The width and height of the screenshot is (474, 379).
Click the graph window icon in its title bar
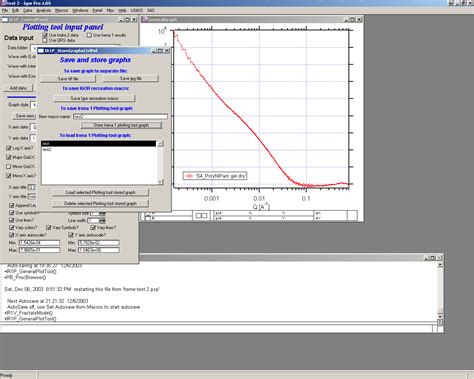(x=145, y=19)
